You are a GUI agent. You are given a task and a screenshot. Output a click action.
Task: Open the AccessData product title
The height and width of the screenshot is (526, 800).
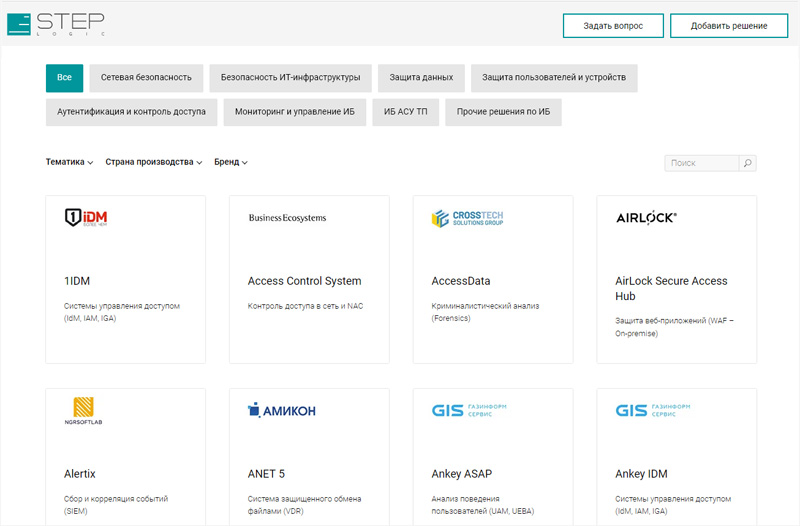(x=461, y=281)
